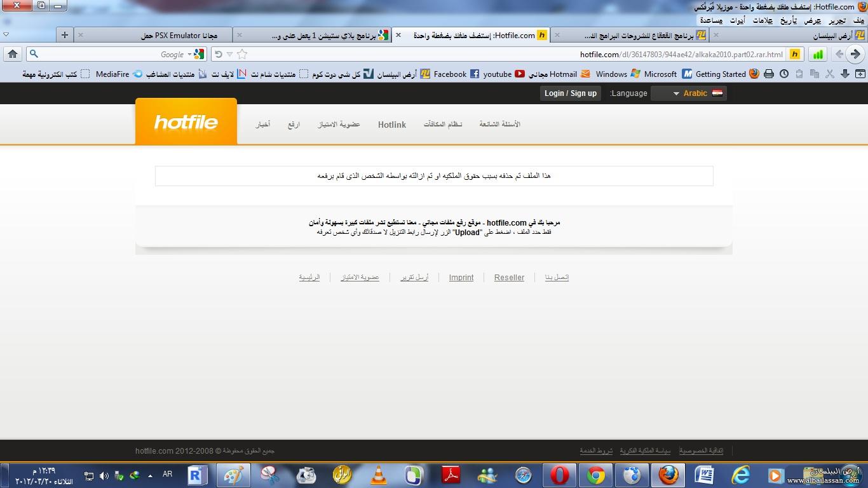868x488 pixels.
Task: Reload the page with the refresh icon
Action: (219, 55)
